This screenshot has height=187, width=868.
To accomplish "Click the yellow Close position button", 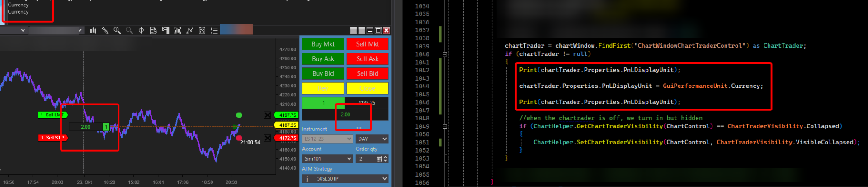I will (368, 88).
